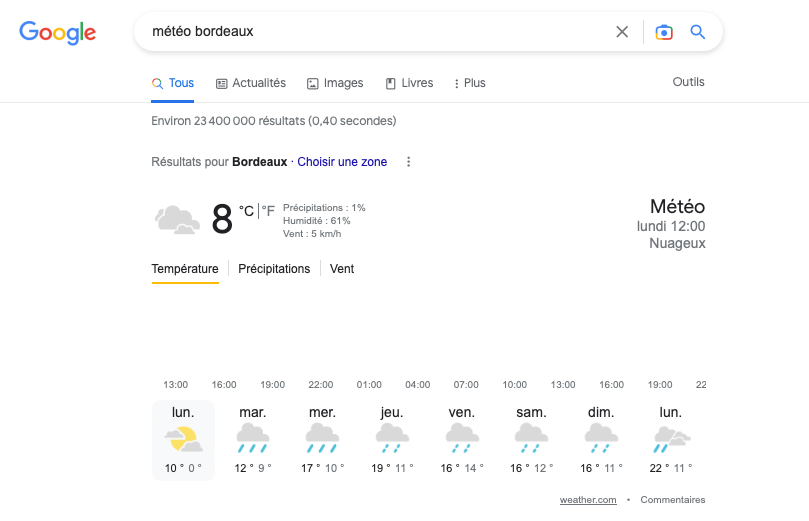Open the weather.com source link
The width and height of the screenshot is (809, 521).
588,500
